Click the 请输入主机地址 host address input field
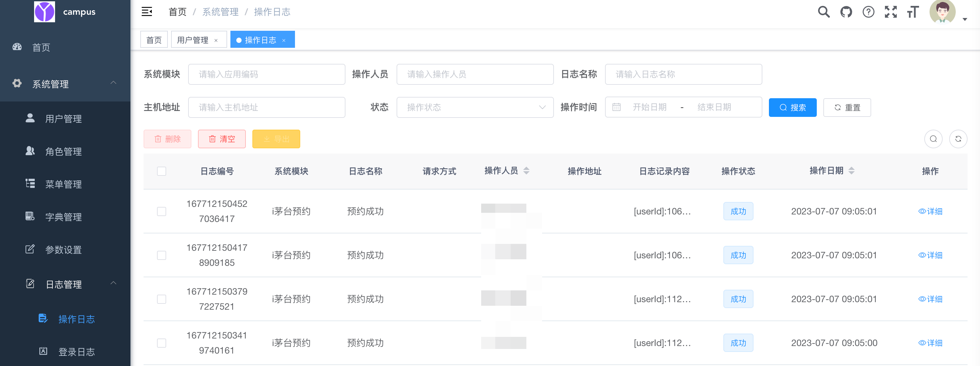This screenshot has height=366, width=980. 266,107
